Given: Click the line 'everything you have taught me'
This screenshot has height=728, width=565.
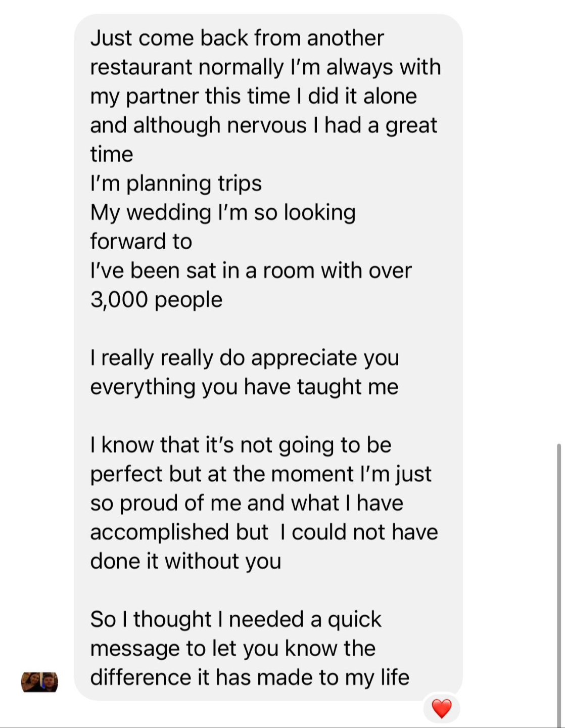Looking at the screenshot, I should coord(244,387).
